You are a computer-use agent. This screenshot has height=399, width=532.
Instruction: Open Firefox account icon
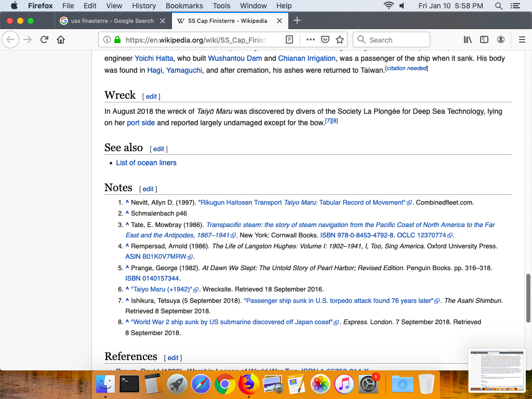501,40
